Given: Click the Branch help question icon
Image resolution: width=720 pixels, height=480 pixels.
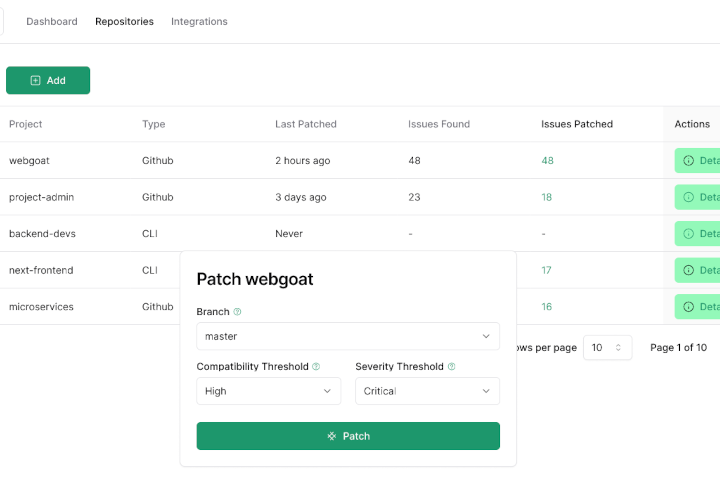Looking at the screenshot, I should click(x=238, y=312).
